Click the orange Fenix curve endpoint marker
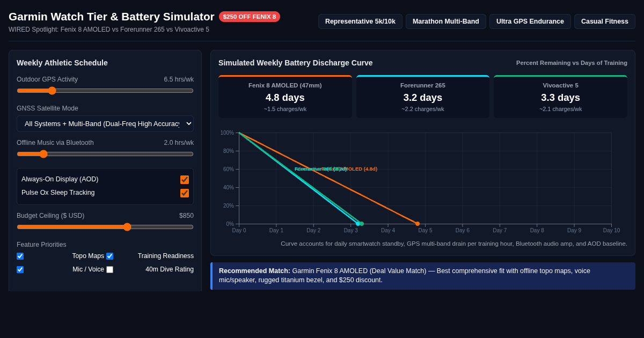The width and height of the screenshot is (644, 338). pos(418,224)
